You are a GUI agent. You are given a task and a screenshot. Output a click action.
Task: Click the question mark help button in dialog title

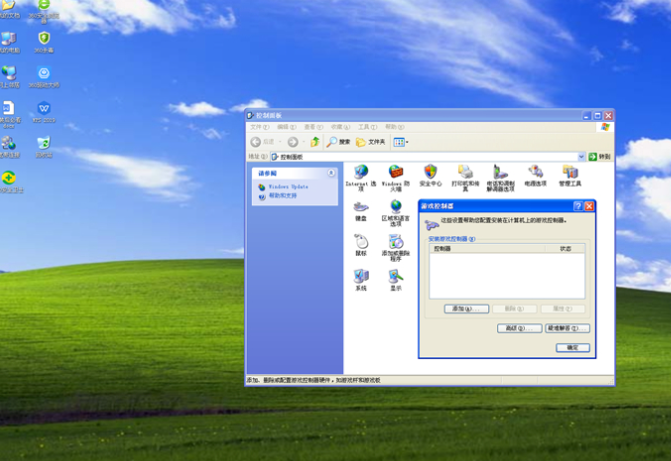click(578, 206)
